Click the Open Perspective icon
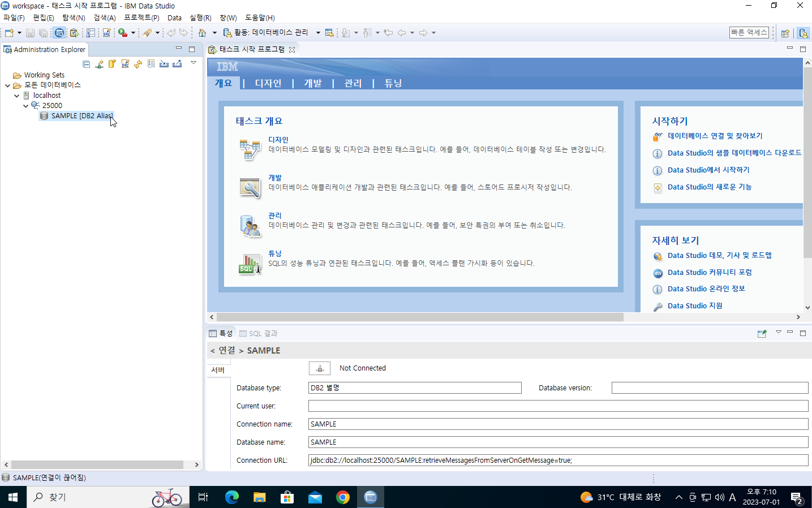The height and width of the screenshot is (508, 812). click(785, 33)
